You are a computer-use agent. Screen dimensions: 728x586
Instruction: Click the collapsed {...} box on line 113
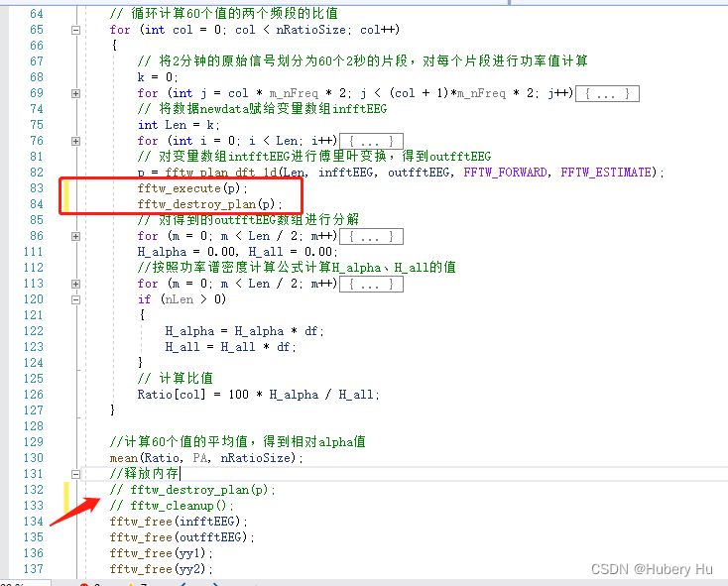pos(371,284)
